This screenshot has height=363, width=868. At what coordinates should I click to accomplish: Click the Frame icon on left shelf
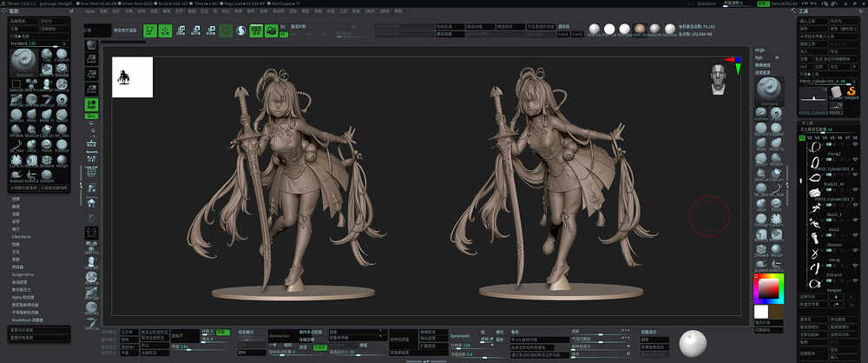pos(92,172)
